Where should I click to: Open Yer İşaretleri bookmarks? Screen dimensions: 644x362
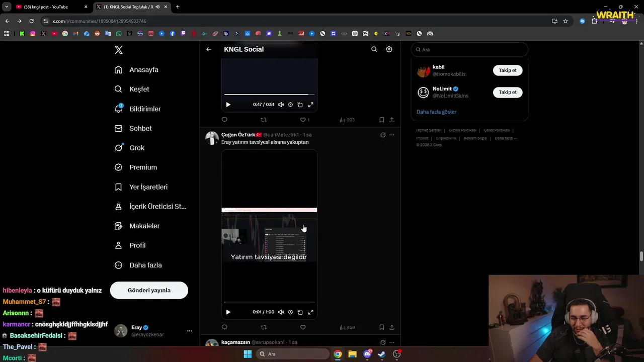click(141, 187)
